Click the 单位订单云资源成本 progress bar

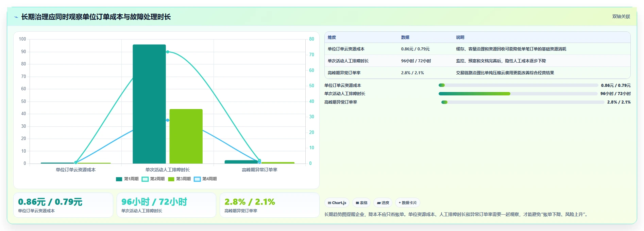coord(518,85)
